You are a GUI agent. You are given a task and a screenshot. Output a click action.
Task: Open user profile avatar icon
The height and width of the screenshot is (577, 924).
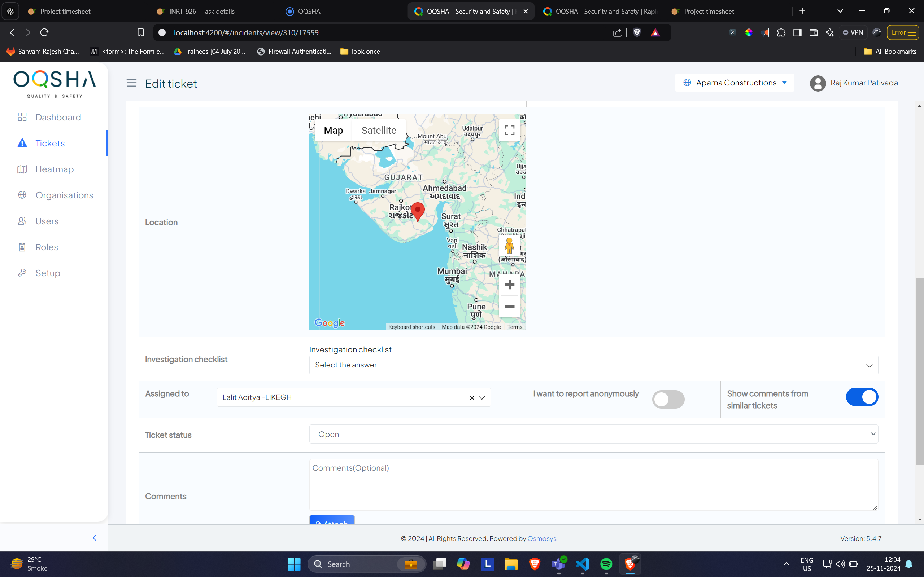pos(818,83)
